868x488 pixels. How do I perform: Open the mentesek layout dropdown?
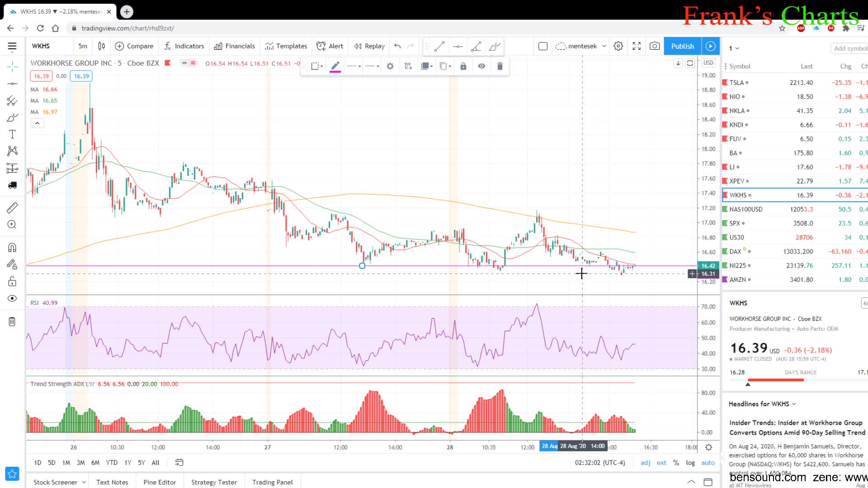[581, 46]
